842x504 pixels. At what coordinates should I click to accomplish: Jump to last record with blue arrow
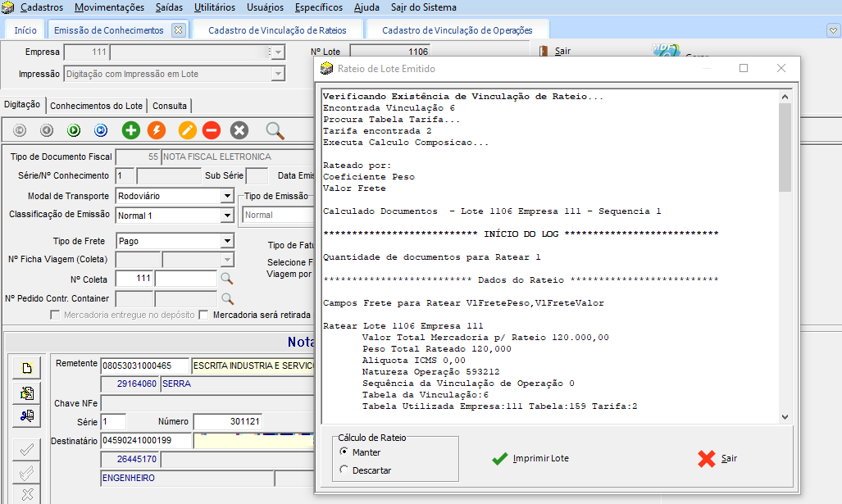tap(101, 129)
